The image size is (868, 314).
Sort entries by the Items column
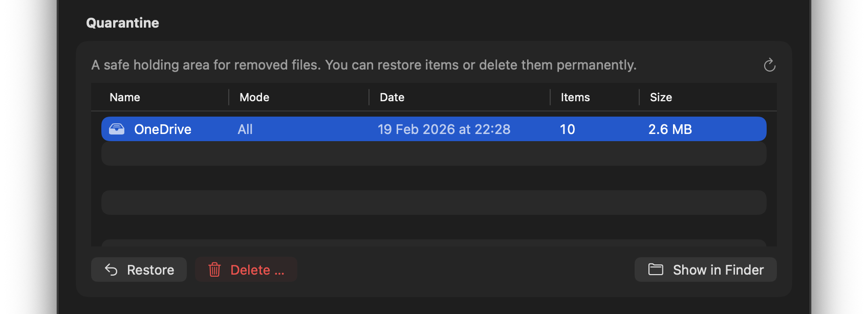click(574, 97)
